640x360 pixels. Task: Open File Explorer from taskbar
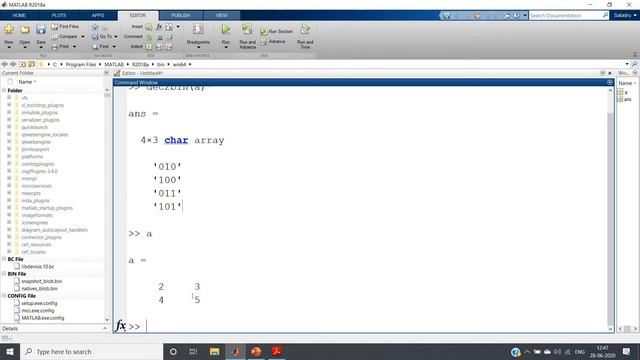pyautogui.click(x=214, y=351)
